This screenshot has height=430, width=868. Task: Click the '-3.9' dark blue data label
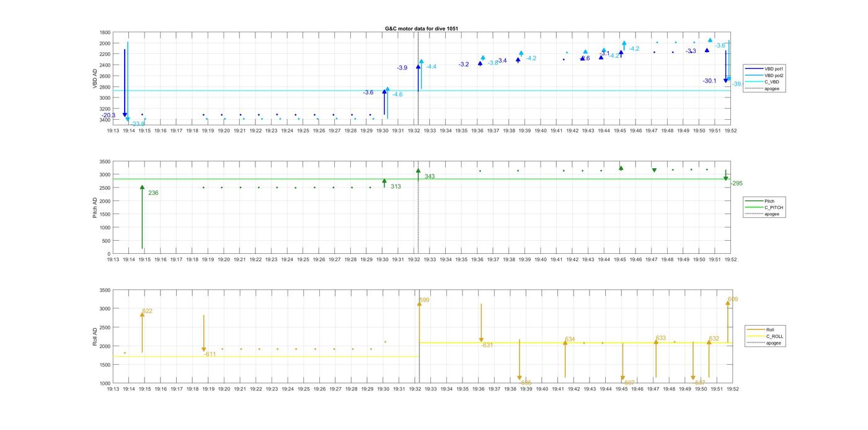(402, 68)
